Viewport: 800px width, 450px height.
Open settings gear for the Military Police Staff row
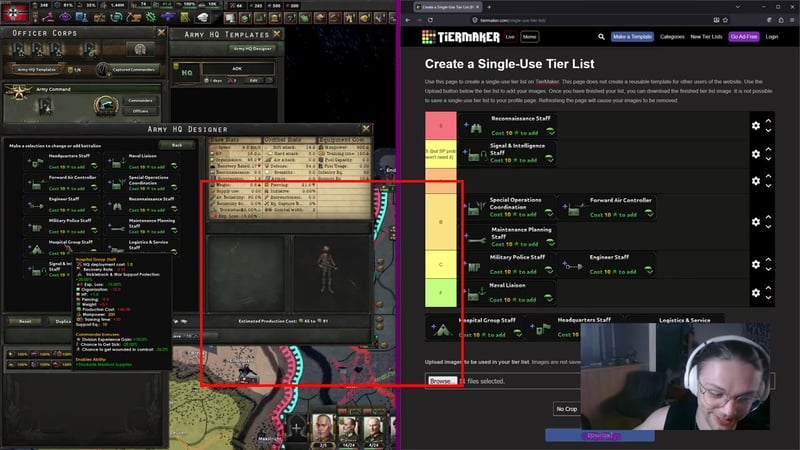point(756,264)
